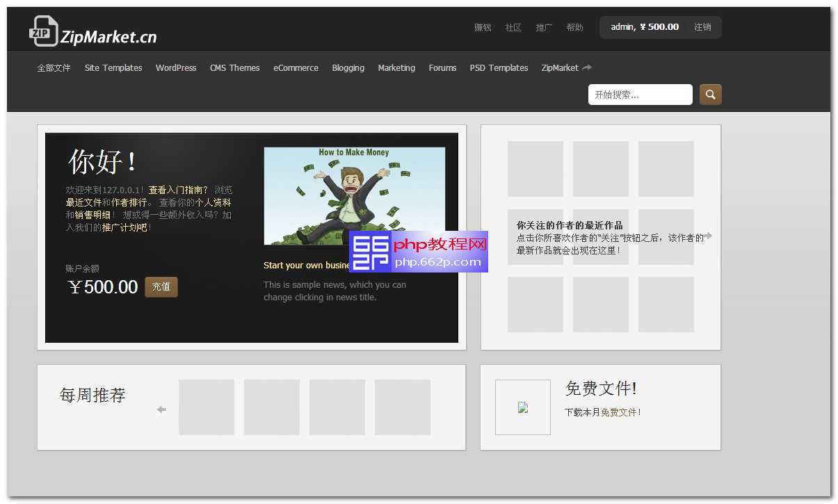The image size is (838, 504).
Task: Log out via 注销
Action: 702,27
